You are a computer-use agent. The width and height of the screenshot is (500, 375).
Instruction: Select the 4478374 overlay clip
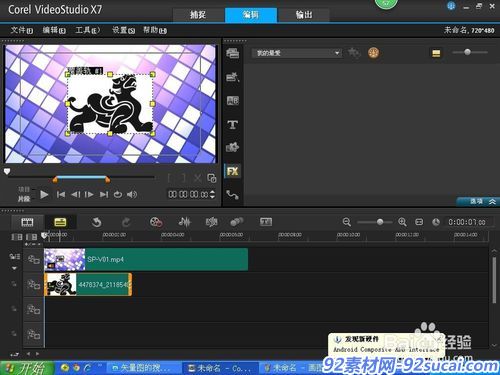[88, 284]
